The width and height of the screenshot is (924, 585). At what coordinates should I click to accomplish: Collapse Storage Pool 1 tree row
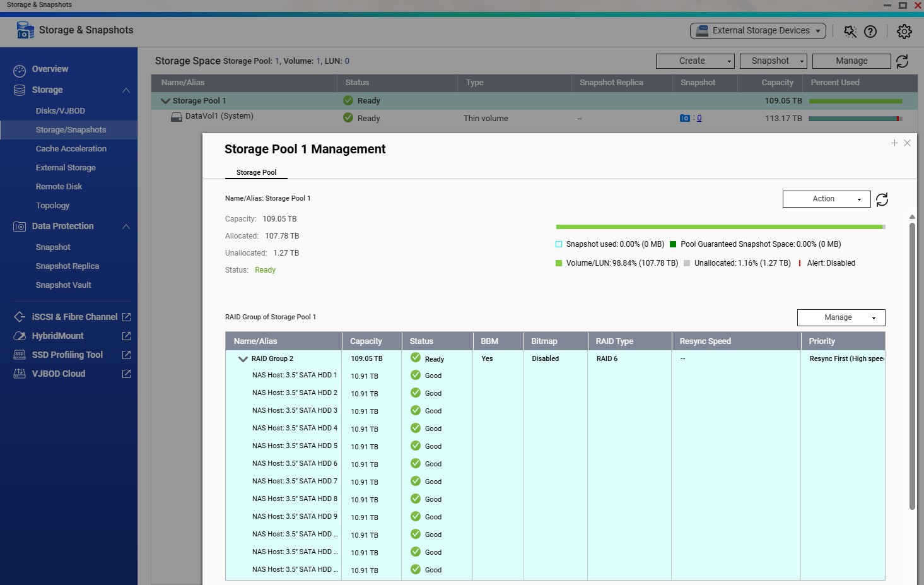[x=165, y=101]
